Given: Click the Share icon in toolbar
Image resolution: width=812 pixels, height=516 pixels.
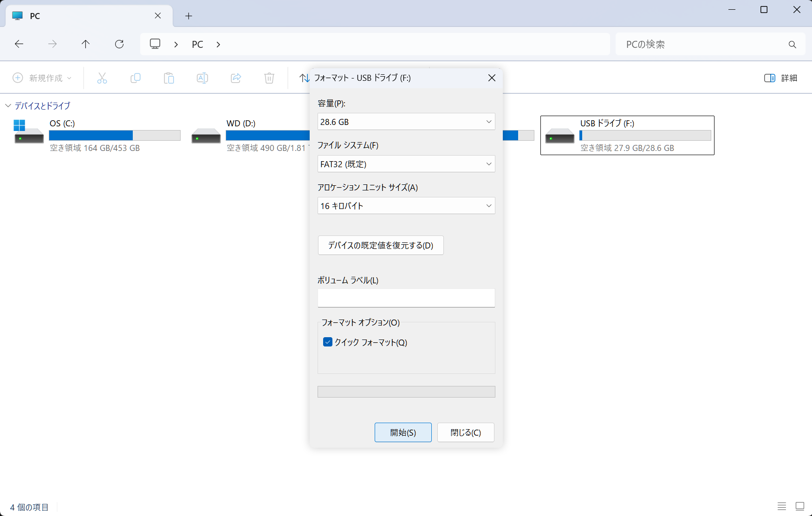Looking at the screenshot, I should click(236, 78).
